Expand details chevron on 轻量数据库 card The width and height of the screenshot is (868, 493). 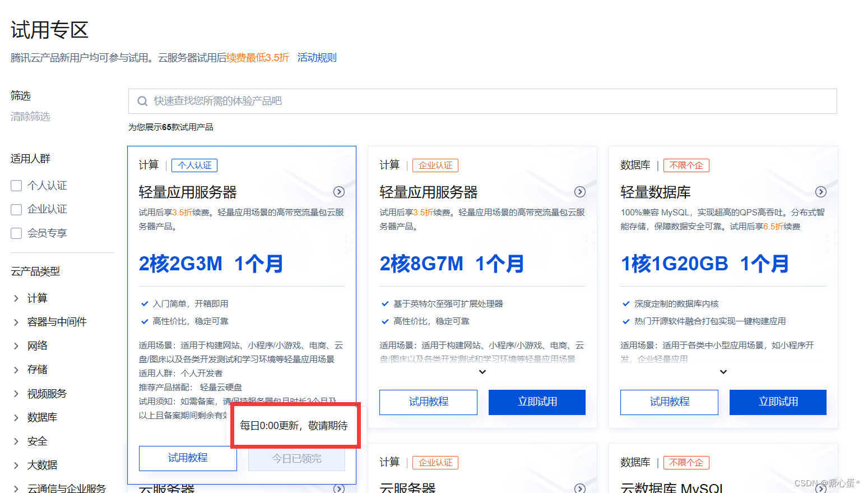(723, 372)
